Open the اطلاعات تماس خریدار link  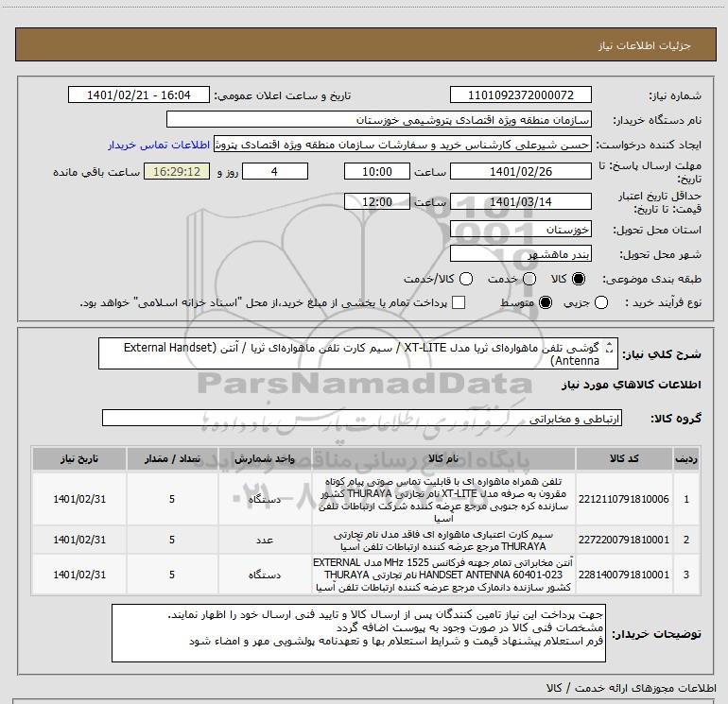pyautogui.click(x=159, y=145)
